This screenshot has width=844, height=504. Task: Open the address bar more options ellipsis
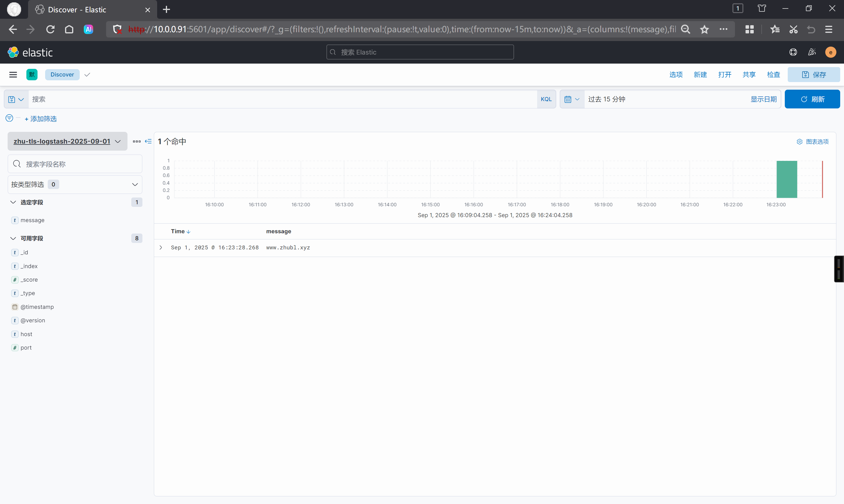pos(724,29)
